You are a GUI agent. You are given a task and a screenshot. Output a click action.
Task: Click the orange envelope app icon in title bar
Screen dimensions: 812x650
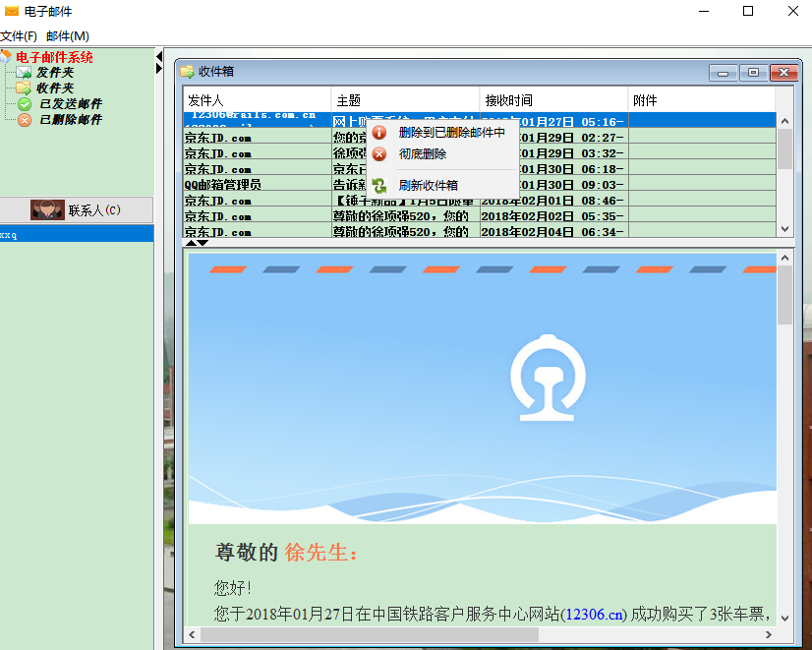(12, 11)
